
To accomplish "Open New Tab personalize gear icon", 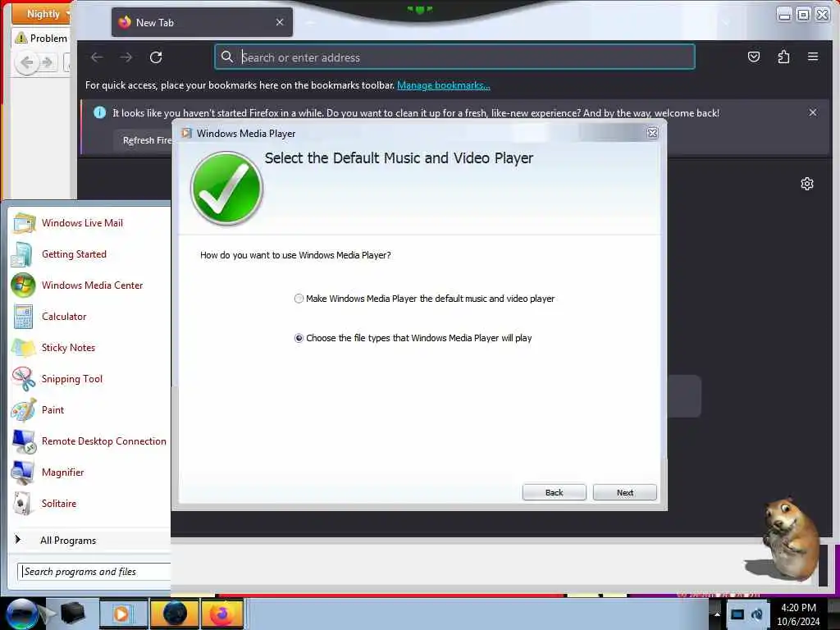I will pos(807,184).
